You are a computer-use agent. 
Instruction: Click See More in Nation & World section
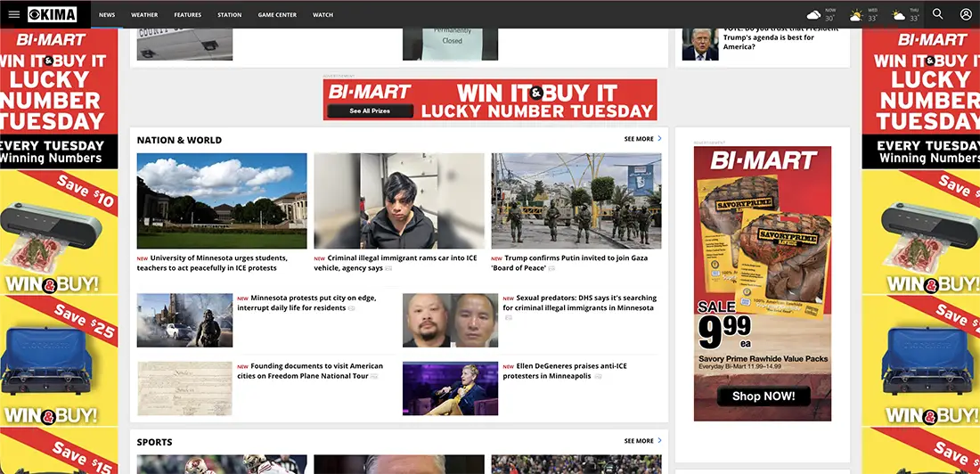(x=639, y=139)
